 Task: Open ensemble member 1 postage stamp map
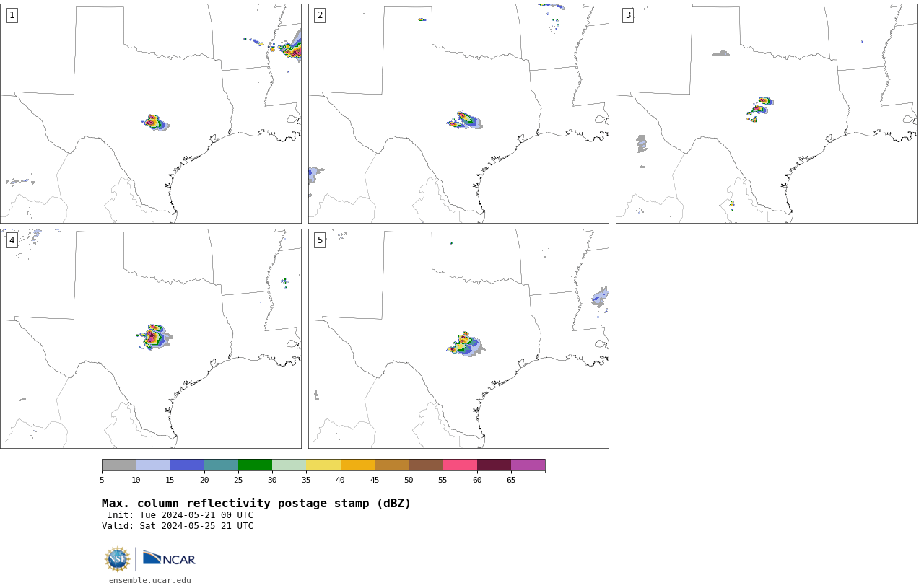coord(151,113)
